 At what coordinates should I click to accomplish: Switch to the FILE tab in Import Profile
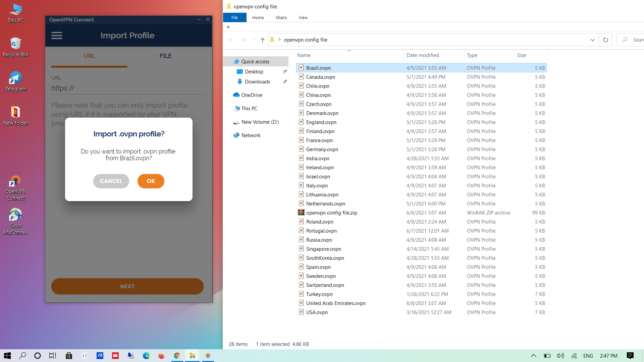tap(165, 56)
